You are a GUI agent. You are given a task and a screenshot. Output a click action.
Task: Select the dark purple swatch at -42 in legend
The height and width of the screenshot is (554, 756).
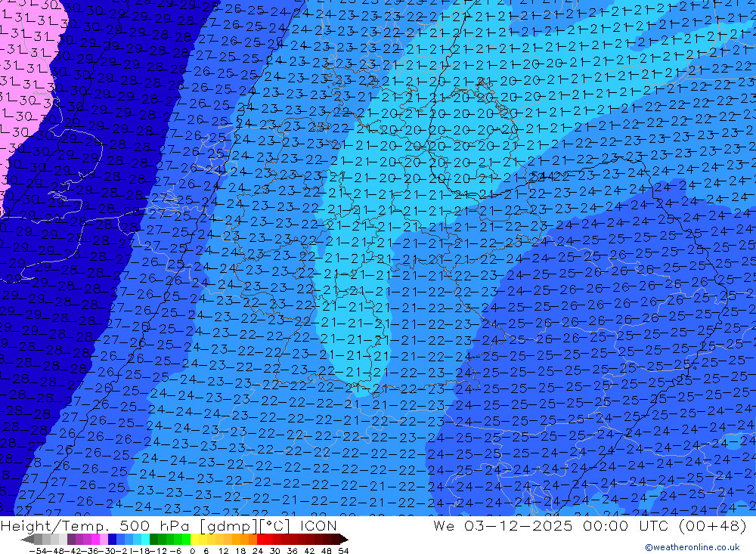click(71, 540)
